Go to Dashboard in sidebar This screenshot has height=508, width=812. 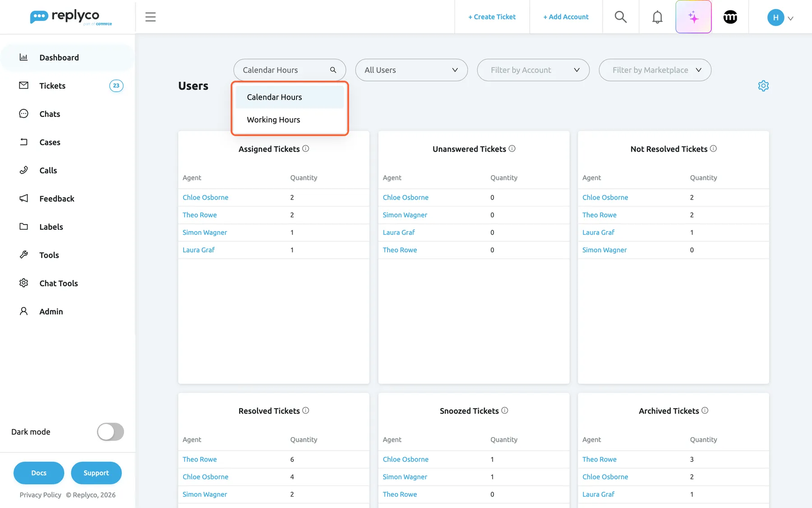[x=68, y=57]
